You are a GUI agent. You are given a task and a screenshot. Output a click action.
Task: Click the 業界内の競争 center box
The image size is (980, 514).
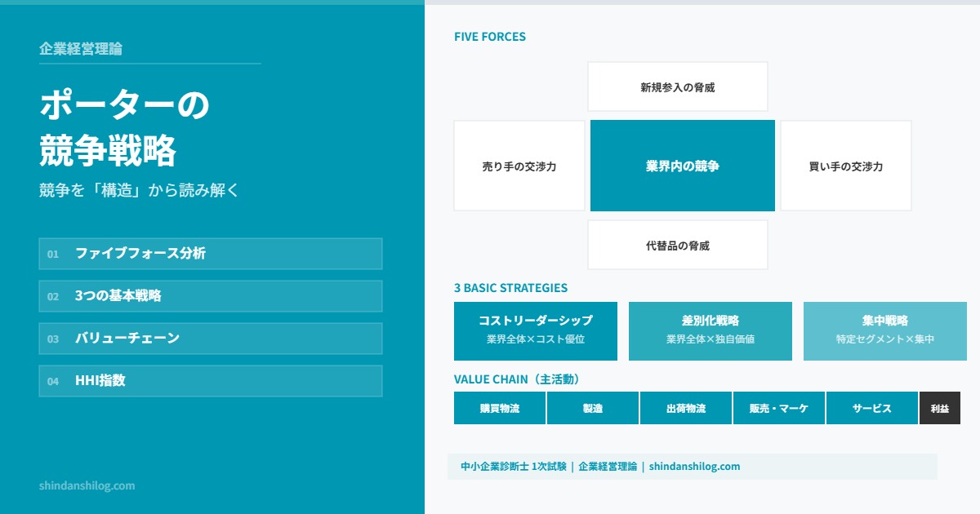pos(682,165)
